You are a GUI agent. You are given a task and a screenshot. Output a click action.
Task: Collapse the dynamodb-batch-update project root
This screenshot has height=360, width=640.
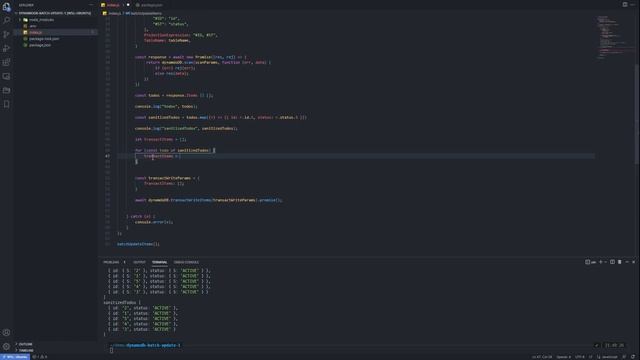[55, 13]
